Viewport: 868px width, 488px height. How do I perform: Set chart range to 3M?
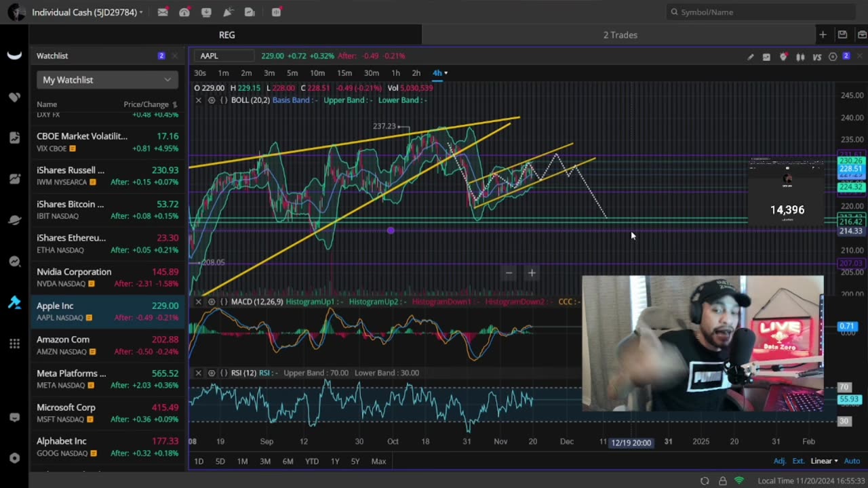point(265,462)
